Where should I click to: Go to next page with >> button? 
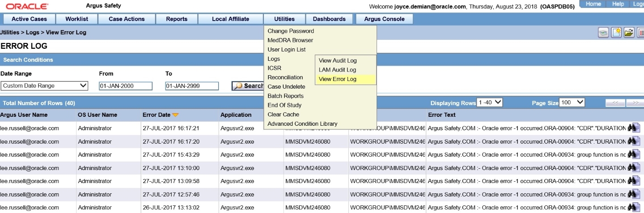point(635,103)
